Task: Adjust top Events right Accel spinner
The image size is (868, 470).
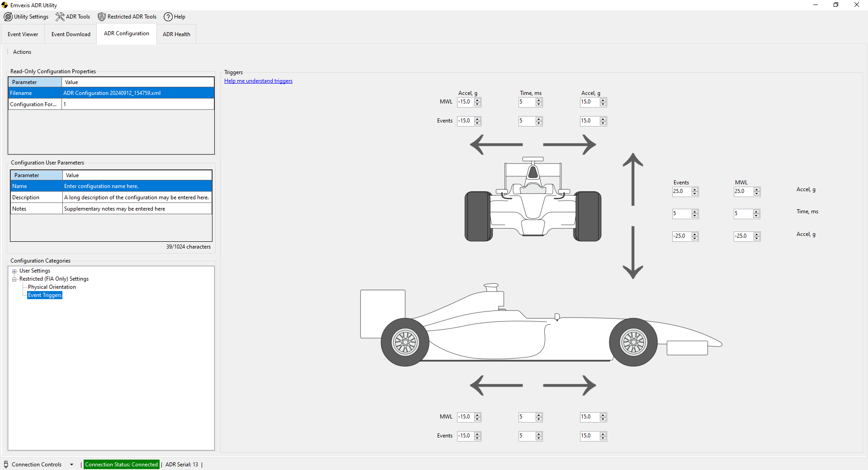Action: point(603,121)
